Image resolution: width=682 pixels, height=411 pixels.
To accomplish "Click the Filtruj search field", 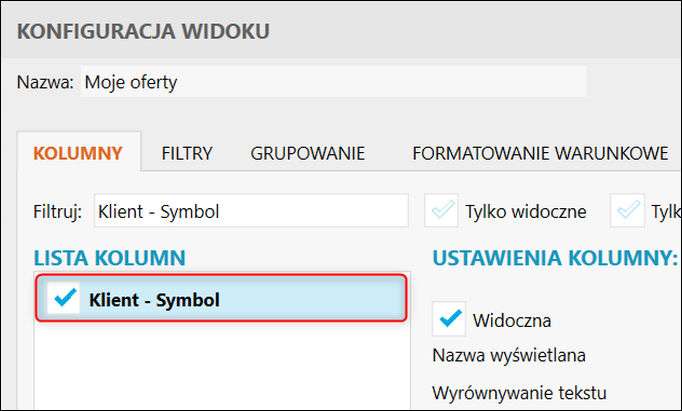I will [250, 211].
